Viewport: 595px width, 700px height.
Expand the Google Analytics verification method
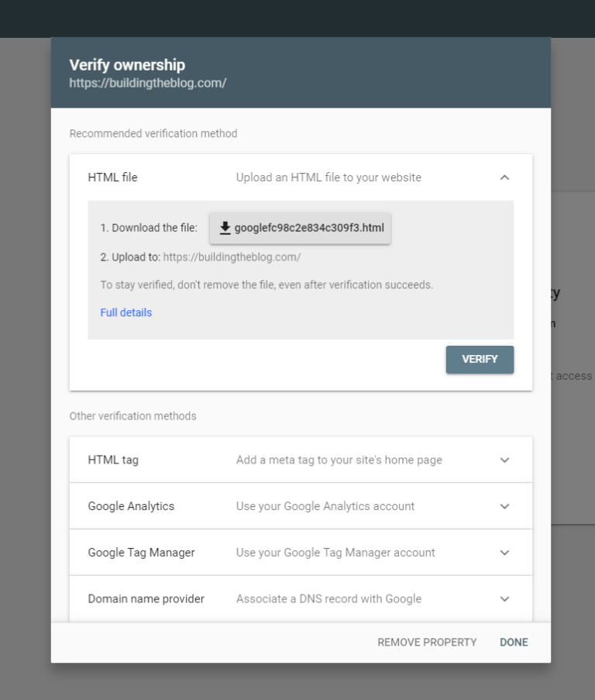[504, 505]
